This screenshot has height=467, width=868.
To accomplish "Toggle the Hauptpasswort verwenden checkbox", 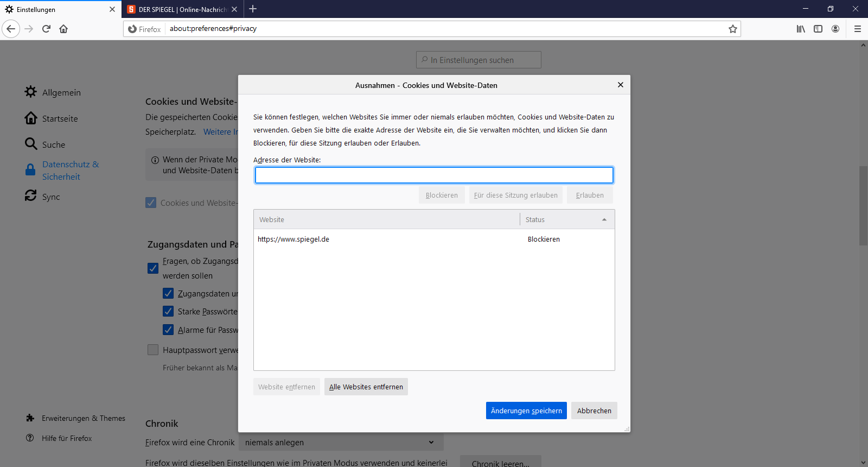I will point(153,350).
